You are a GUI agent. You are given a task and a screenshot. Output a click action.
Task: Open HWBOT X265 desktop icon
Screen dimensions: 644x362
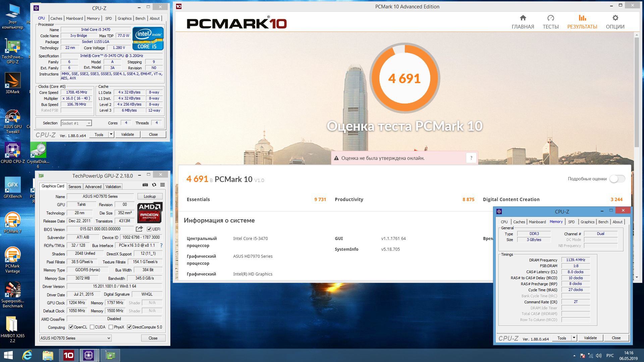point(13,329)
